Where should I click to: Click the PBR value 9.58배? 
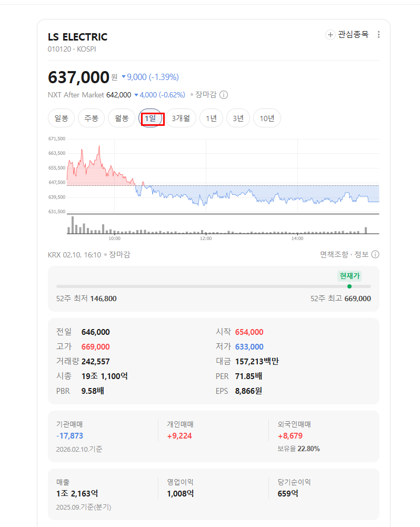(x=93, y=391)
